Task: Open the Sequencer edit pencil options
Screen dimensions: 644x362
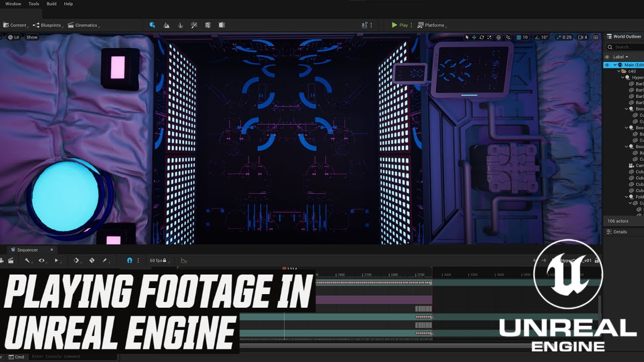Action: click(105, 260)
